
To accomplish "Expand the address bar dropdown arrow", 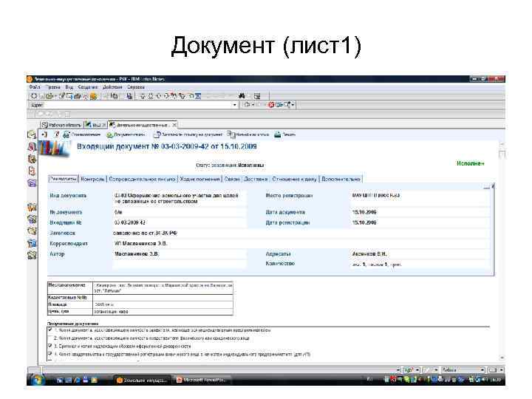I will 234,105.
